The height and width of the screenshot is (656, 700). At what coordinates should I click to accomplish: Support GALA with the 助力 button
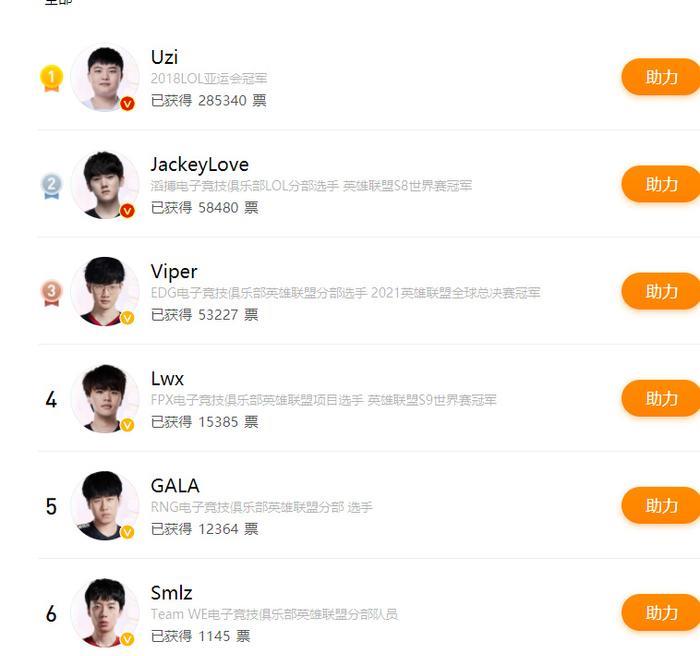pyautogui.click(x=661, y=506)
